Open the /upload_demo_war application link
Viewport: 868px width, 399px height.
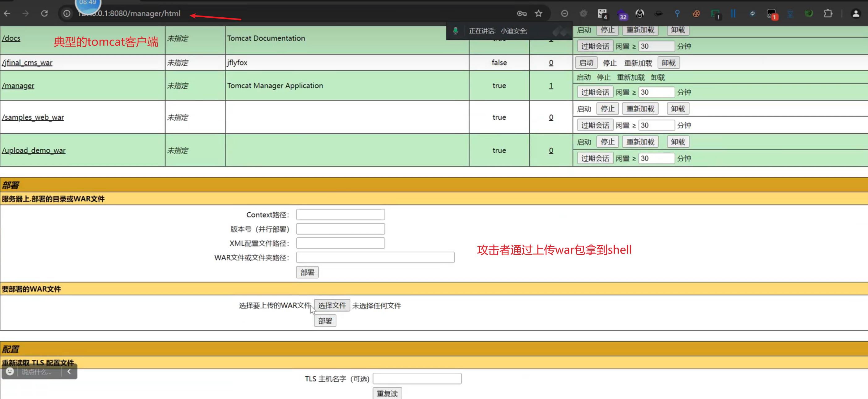34,150
